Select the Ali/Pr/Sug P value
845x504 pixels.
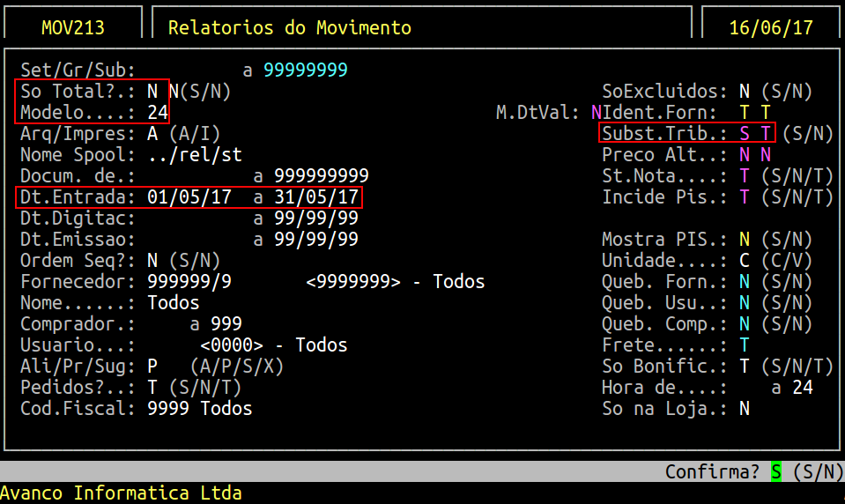tap(152, 366)
